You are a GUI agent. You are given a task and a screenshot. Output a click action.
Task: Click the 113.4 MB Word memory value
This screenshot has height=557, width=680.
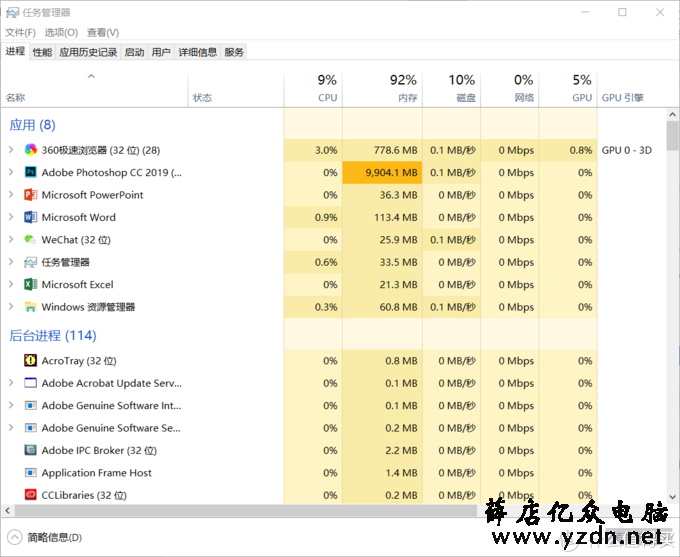396,217
